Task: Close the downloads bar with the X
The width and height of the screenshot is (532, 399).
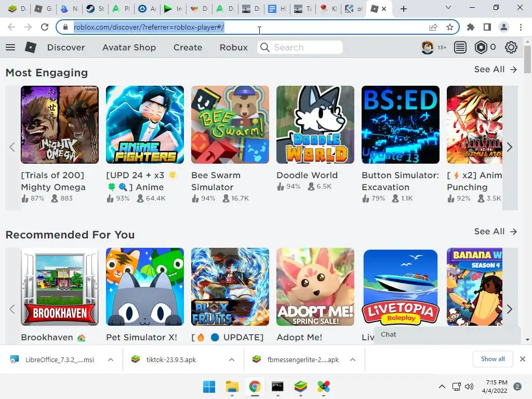Action: point(523,359)
